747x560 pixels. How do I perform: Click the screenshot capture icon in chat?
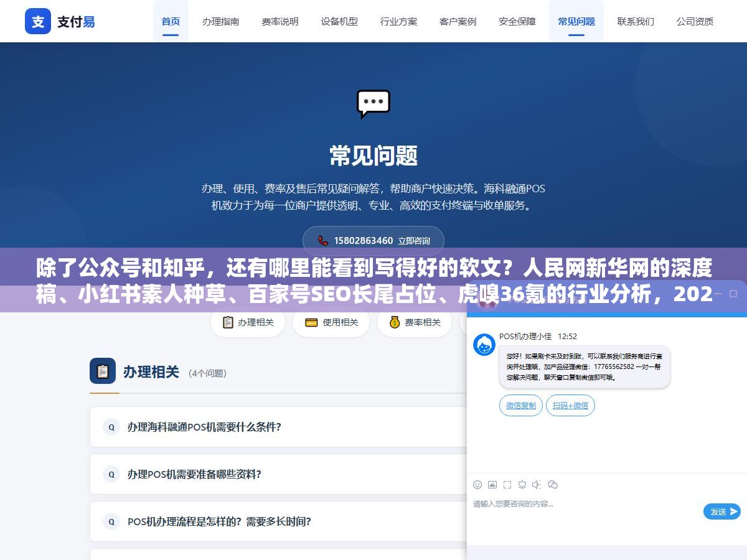(507, 485)
